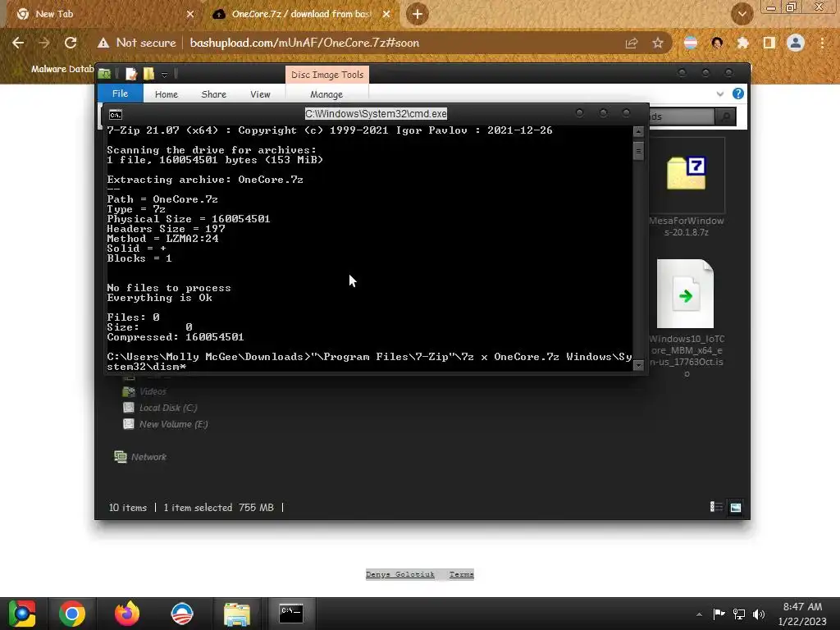Expand the Explorer ribbon chevron
The width and height of the screenshot is (840, 630).
pyautogui.click(x=719, y=94)
